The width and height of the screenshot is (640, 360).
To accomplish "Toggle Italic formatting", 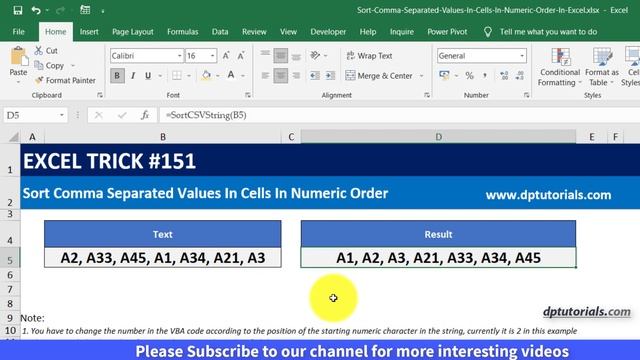I will pyautogui.click(x=133, y=76).
